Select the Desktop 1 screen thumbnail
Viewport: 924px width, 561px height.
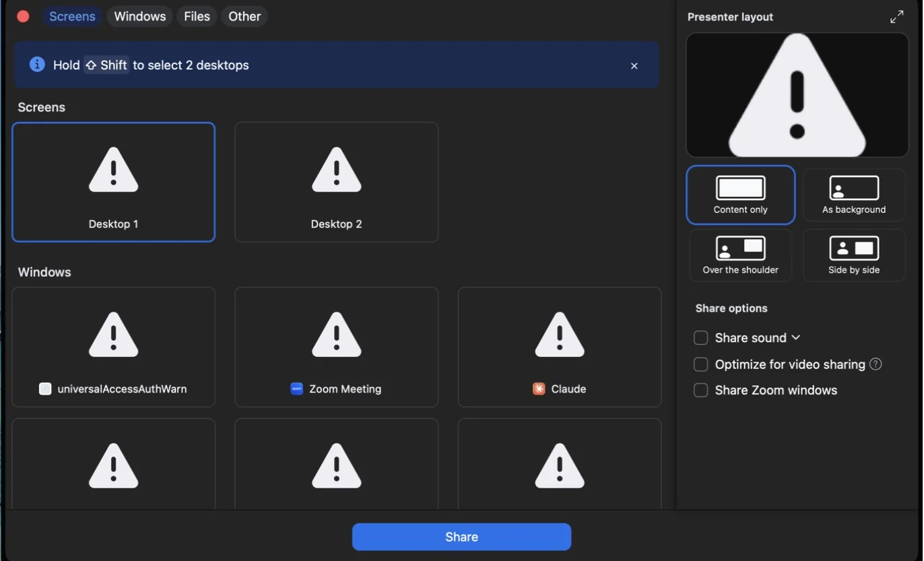[113, 182]
